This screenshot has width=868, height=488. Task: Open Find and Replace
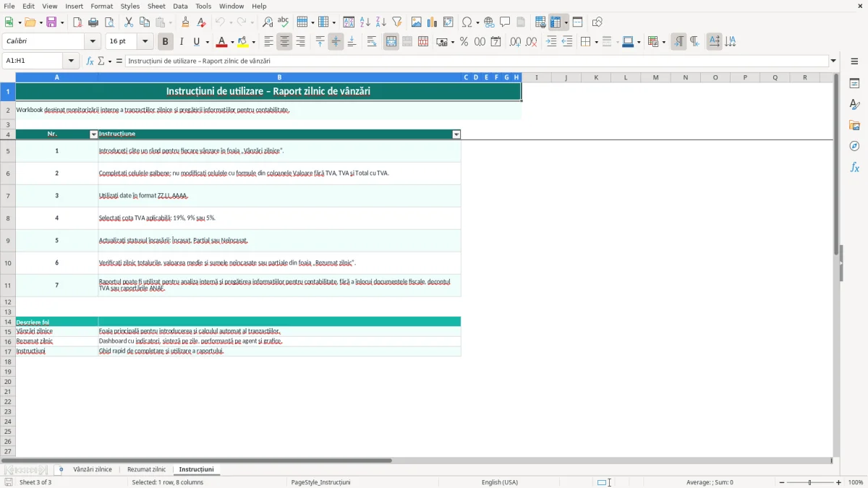[268, 22]
